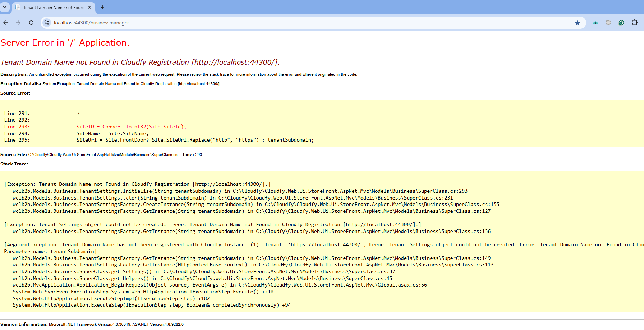Go back to the previous page
644x330 pixels.
click(x=6, y=23)
